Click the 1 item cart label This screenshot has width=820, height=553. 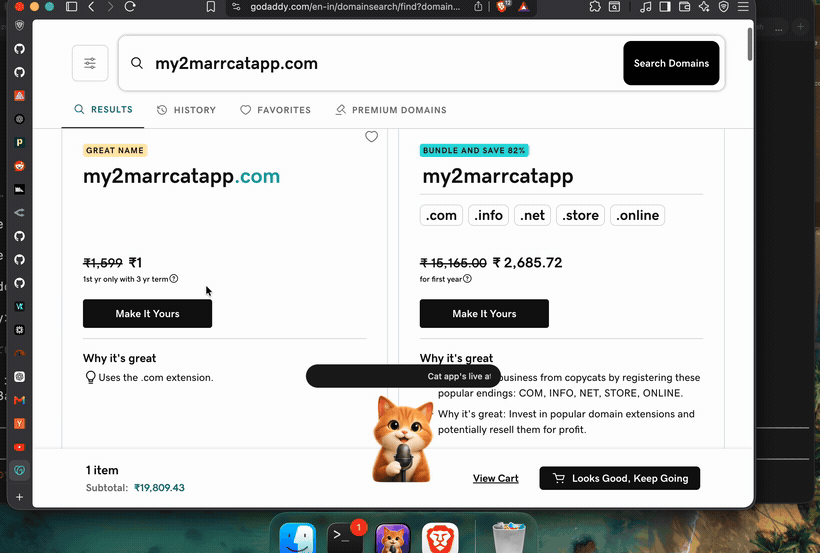coord(102,470)
